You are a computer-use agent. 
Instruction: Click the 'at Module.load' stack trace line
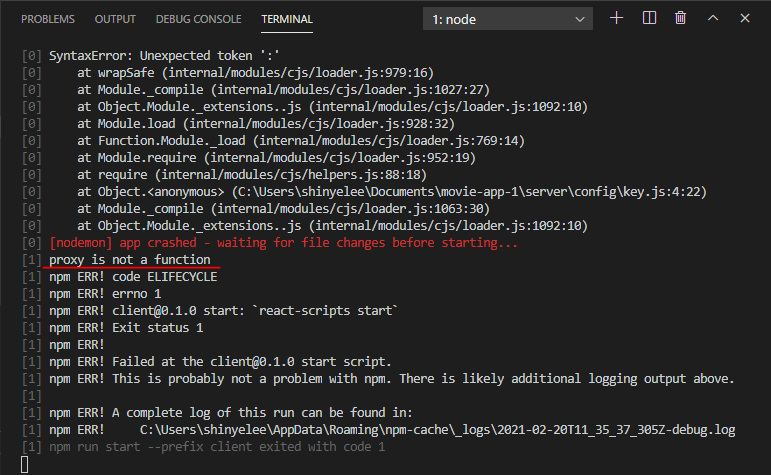[x=266, y=124]
